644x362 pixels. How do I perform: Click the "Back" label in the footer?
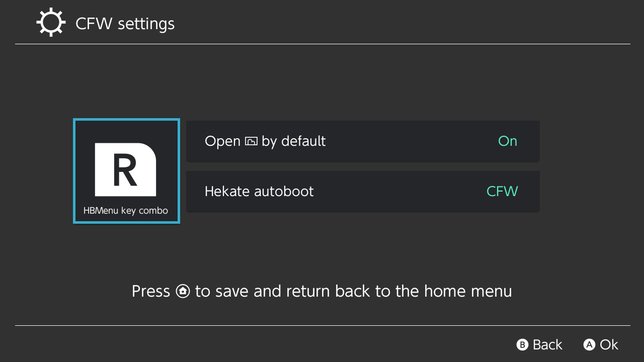coord(547,344)
